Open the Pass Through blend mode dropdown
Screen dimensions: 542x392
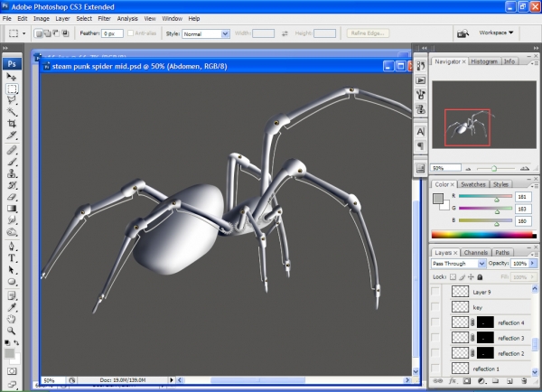point(458,264)
